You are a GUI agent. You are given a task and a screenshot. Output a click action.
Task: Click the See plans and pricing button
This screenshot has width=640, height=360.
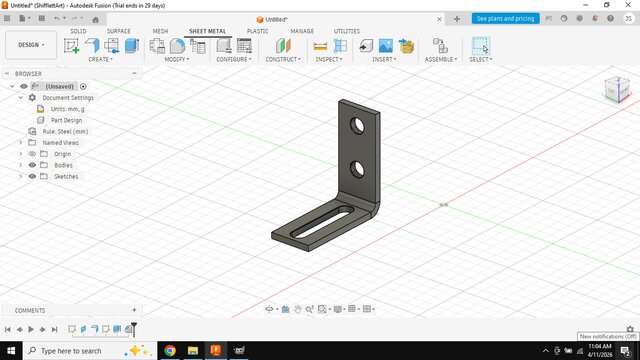(x=505, y=18)
